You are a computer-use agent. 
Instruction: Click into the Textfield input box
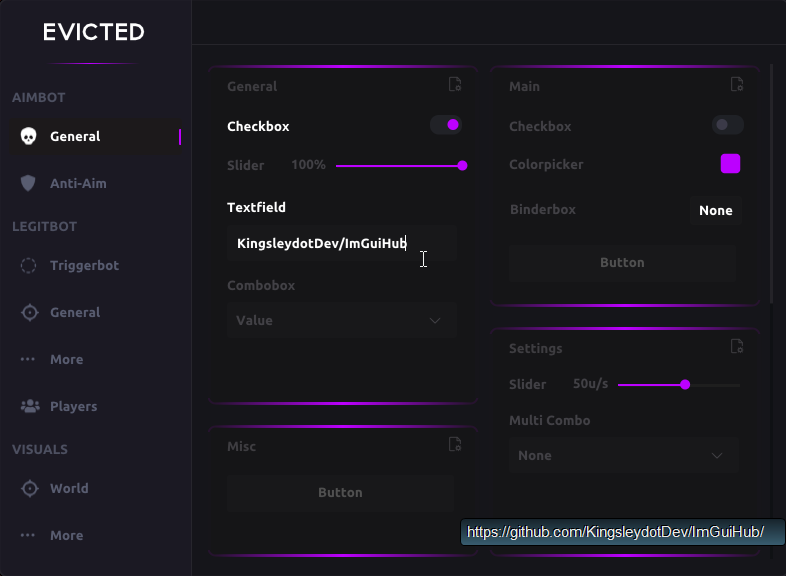click(x=341, y=243)
